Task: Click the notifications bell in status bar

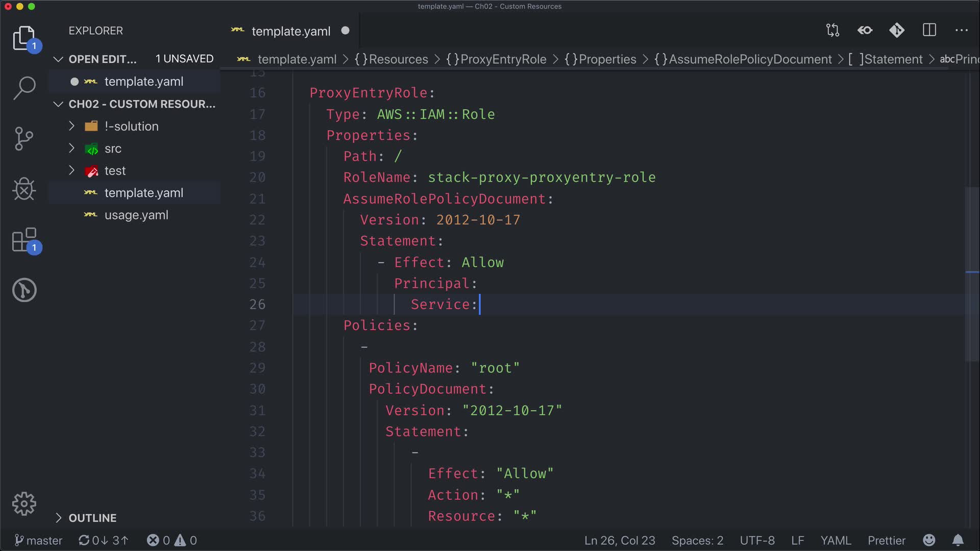Action: pyautogui.click(x=958, y=540)
